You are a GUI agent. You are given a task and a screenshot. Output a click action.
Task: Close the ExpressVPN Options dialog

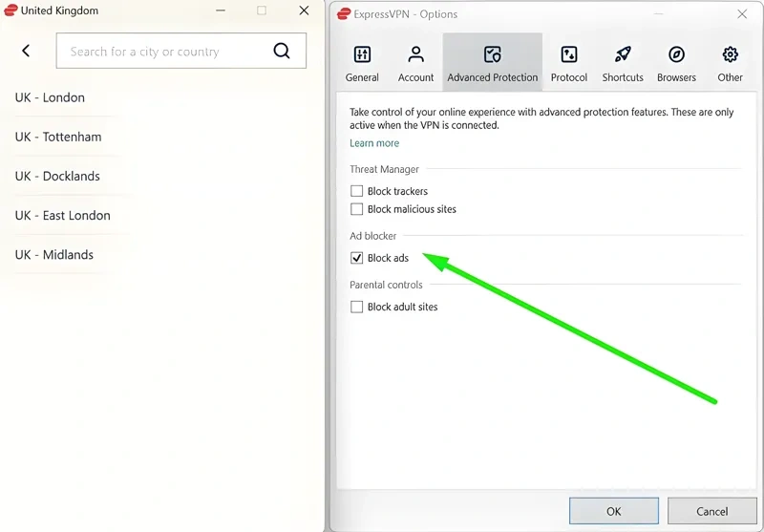point(742,14)
